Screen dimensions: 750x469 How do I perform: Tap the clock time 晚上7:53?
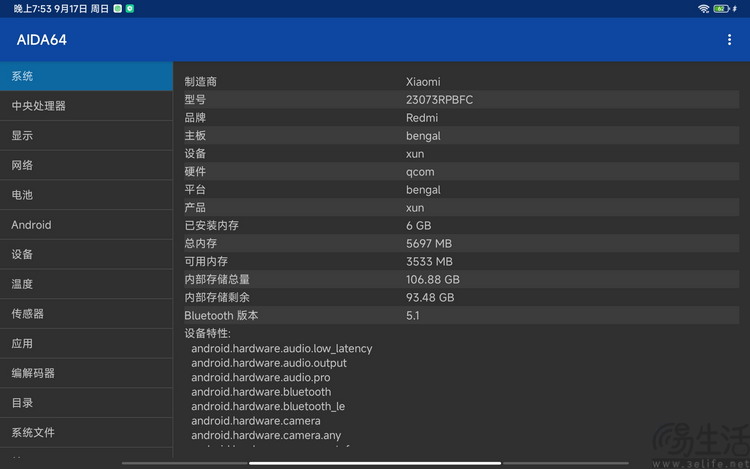point(32,9)
